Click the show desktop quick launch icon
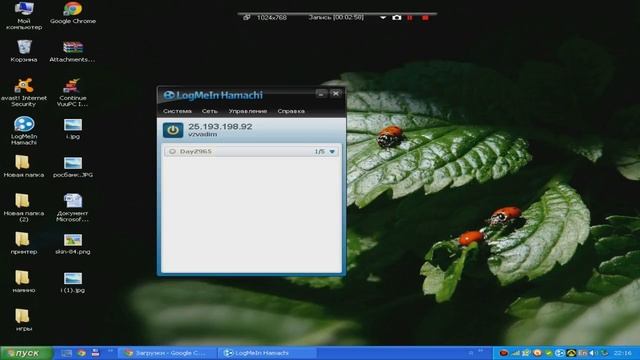This screenshot has height=360, width=640. coord(67,353)
